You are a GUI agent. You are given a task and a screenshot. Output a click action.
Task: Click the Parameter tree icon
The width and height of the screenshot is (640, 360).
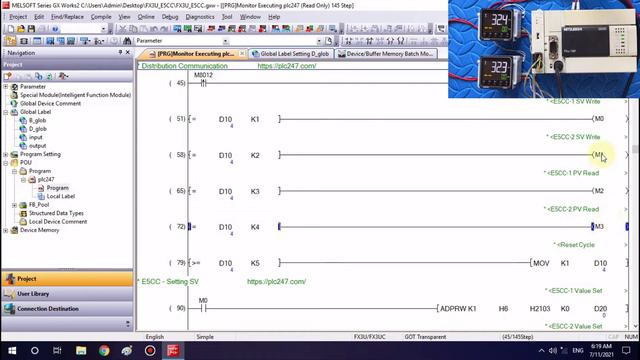point(14,87)
